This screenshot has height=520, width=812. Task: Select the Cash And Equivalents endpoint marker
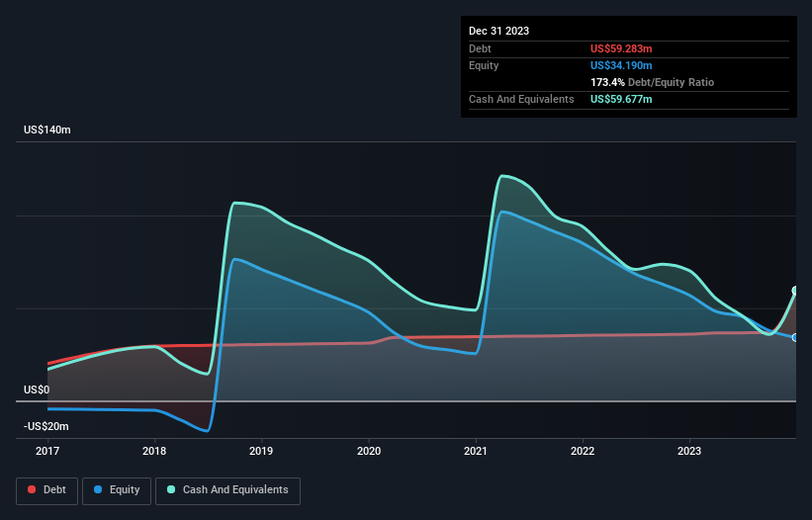pyautogui.click(x=795, y=291)
